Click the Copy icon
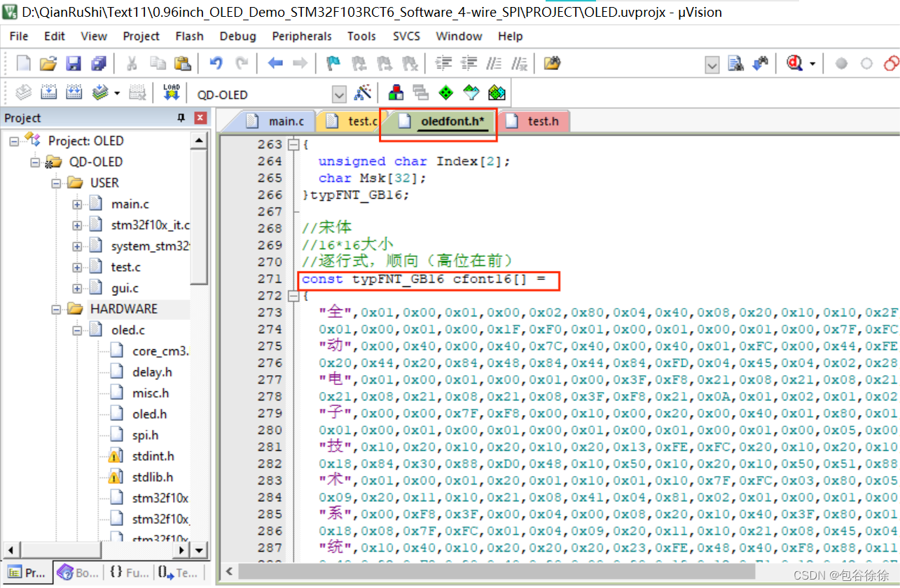This screenshot has height=588, width=900. pos(158,64)
